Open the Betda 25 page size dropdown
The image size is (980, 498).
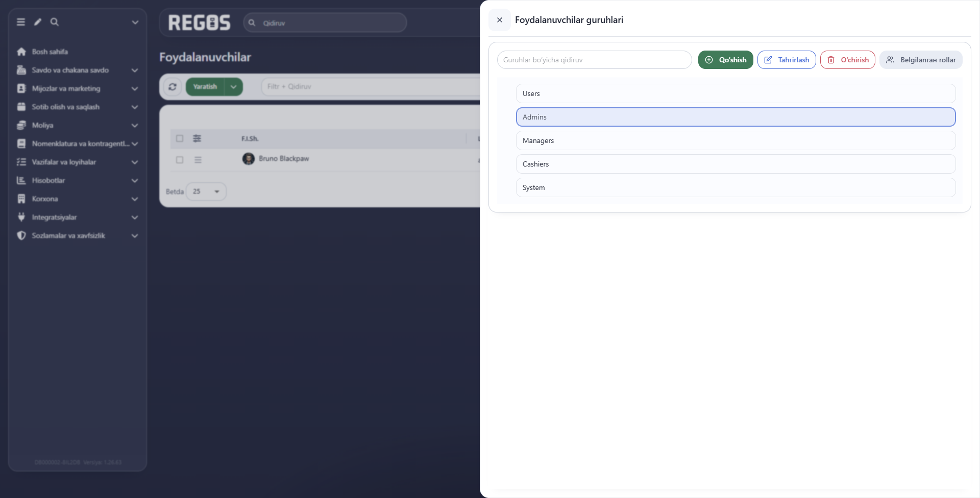[206, 192]
